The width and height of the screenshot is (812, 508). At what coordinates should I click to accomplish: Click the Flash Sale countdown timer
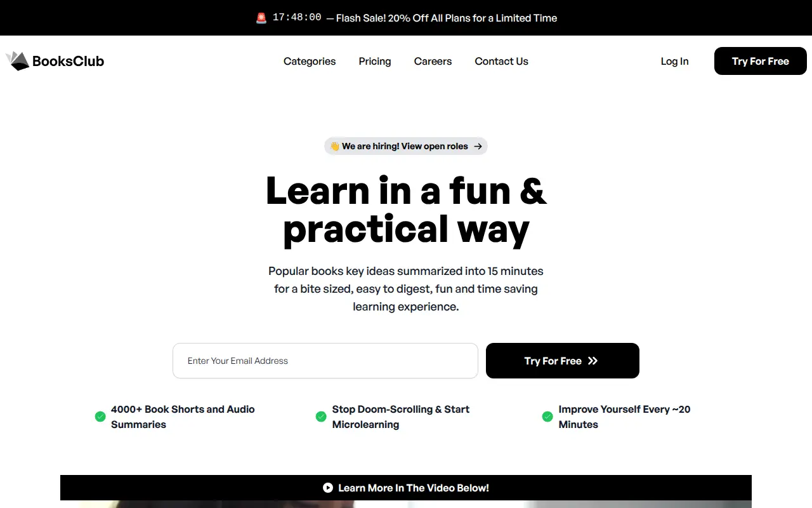coord(297,18)
